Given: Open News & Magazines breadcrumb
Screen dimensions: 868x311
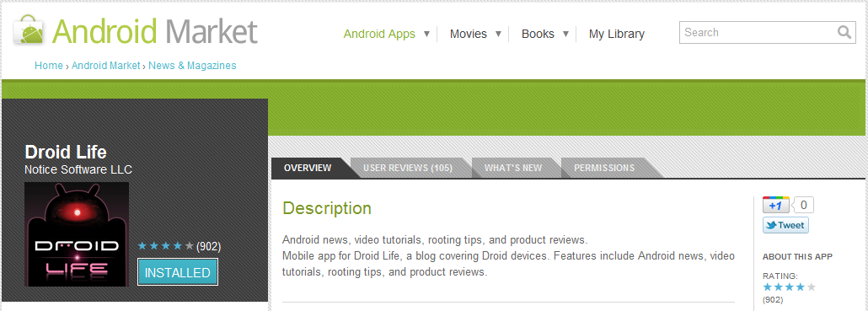Looking at the screenshot, I should pyautogui.click(x=192, y=65).
